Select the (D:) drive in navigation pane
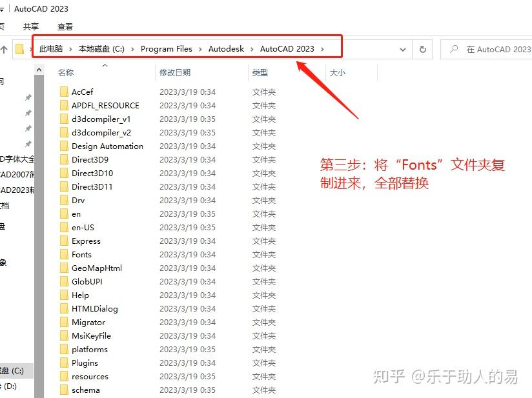The height and width of the screenshot is (398, 532). pos(9,386)
